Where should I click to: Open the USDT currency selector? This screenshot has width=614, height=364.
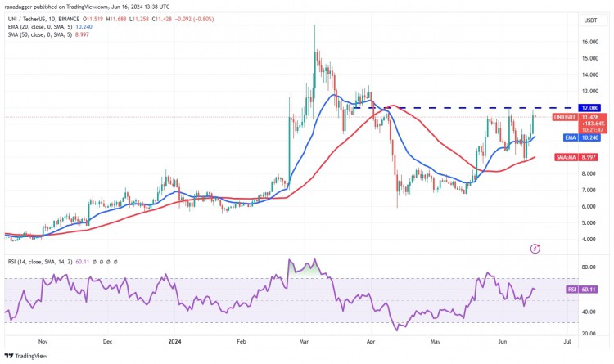click(590, 20)
